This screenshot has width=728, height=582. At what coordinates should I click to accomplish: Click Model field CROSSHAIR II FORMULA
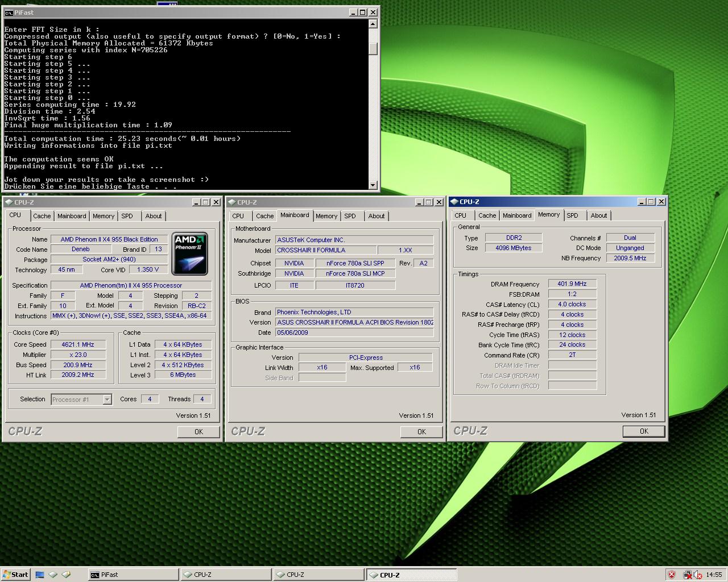click(326, 250)
